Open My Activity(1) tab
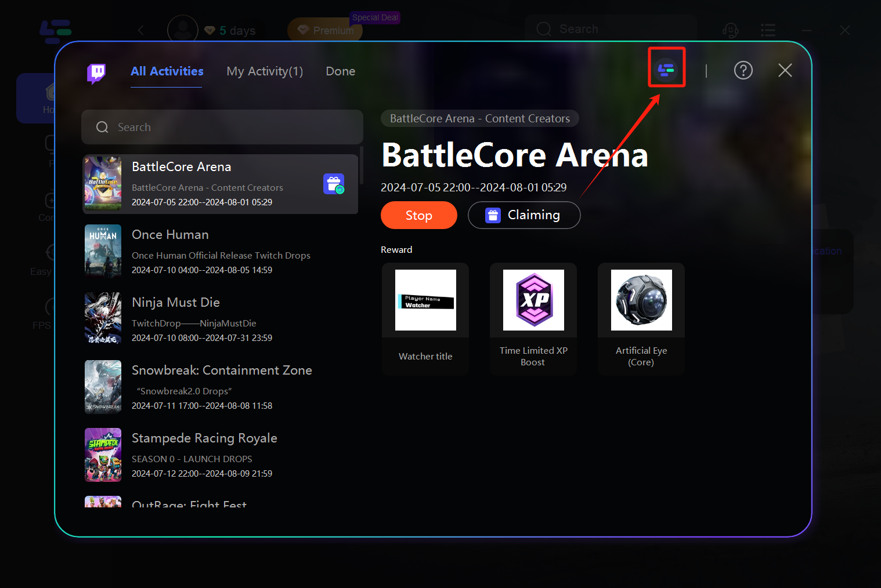This screenshot has width=881, height=588. 265,71
